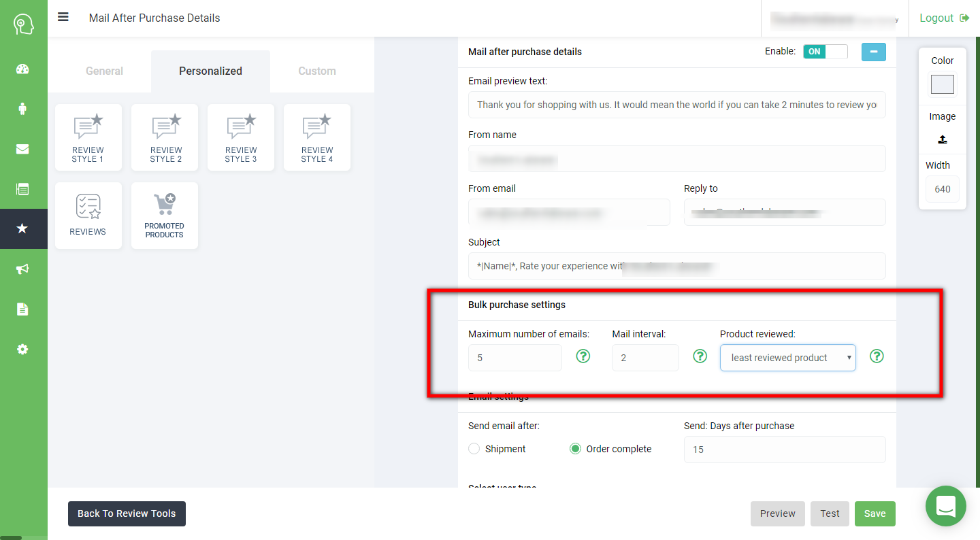980x540 pixels.
Task: Show help for Product reviewed
Action: tap(877, 356)
